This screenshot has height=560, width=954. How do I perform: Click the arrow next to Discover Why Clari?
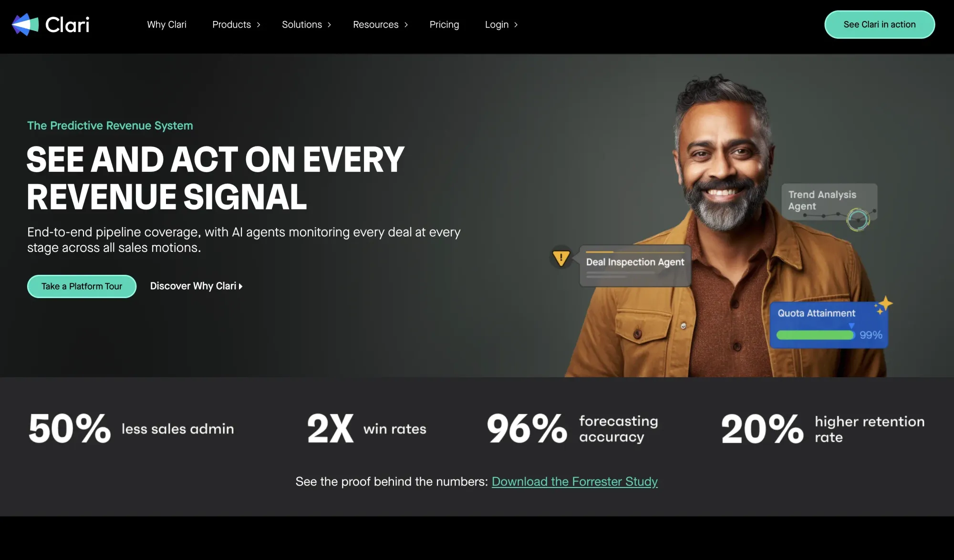(x=240, y=286)
